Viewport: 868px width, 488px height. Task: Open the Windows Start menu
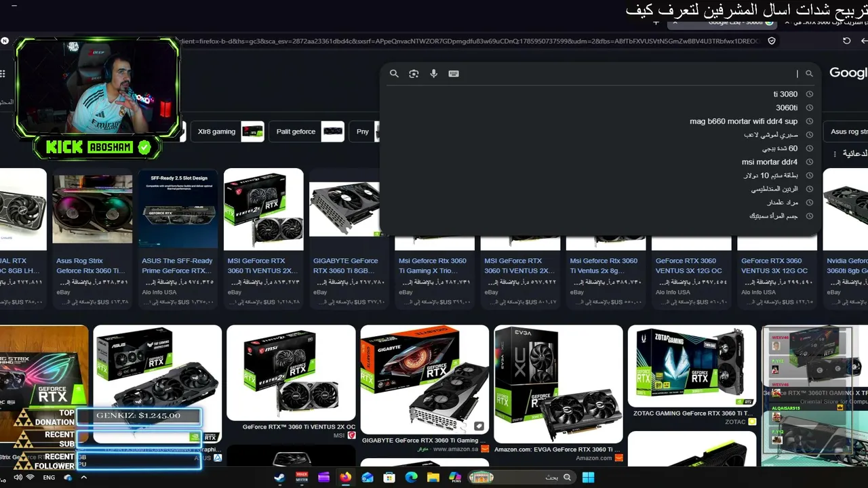[x=588, y=477]
